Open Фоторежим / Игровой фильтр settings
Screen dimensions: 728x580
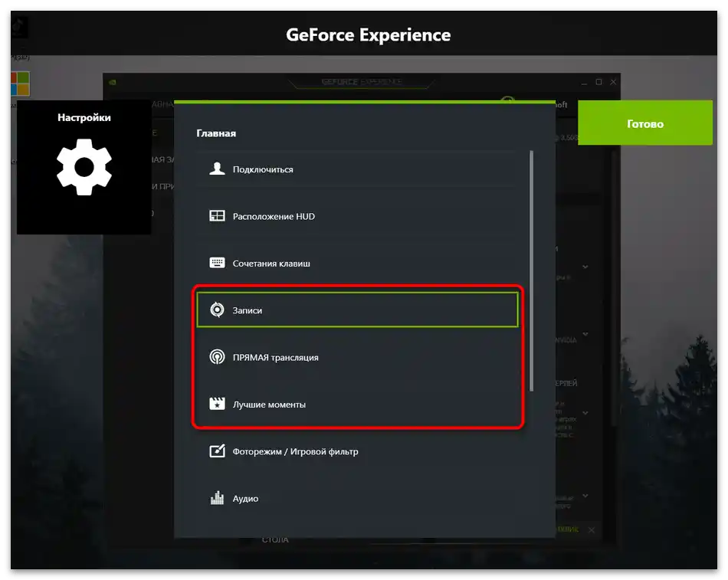pyautogui.click(x=357, y=451)
